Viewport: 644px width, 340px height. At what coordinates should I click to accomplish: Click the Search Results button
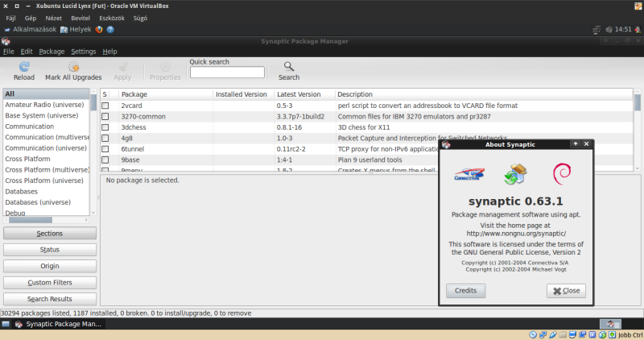(50, 299)
